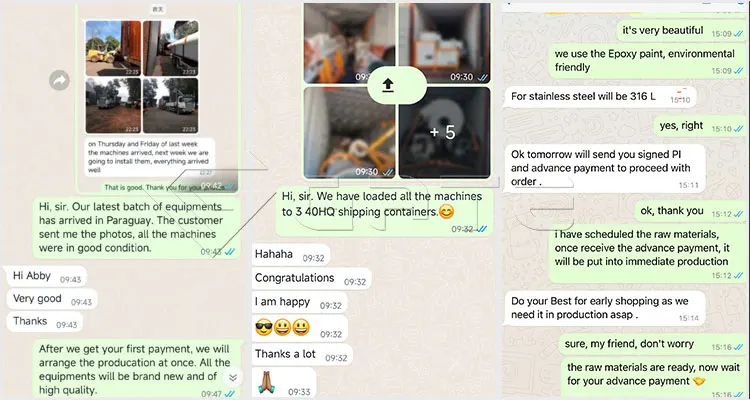Image resolution: width=750 pixels, height=400 pixels.
Task: Select the 'For stainless steel will be 316 L' message
Action: [x=600, y=97]
